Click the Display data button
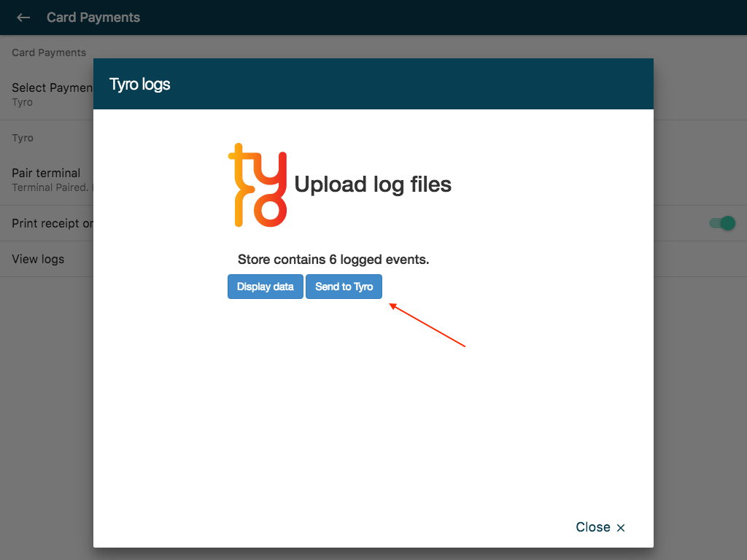Viewport: 747px width, 560px height. click(x=266, y=287)
